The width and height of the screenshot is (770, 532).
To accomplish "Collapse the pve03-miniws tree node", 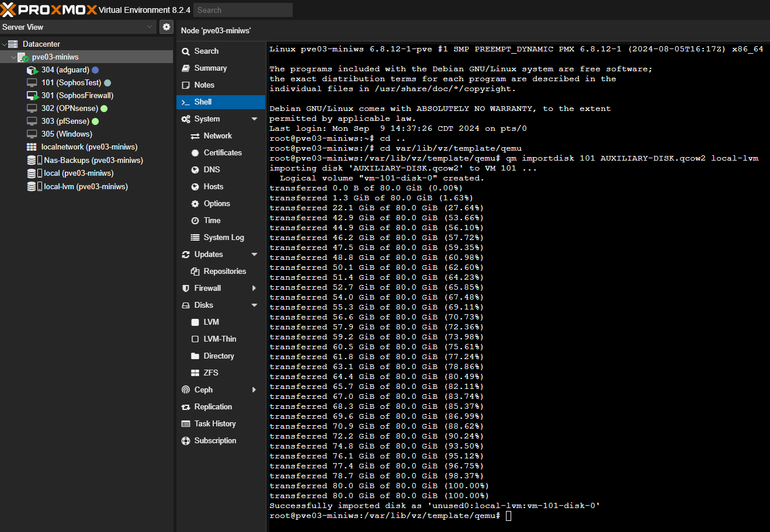I will click(x=13, y=57).
